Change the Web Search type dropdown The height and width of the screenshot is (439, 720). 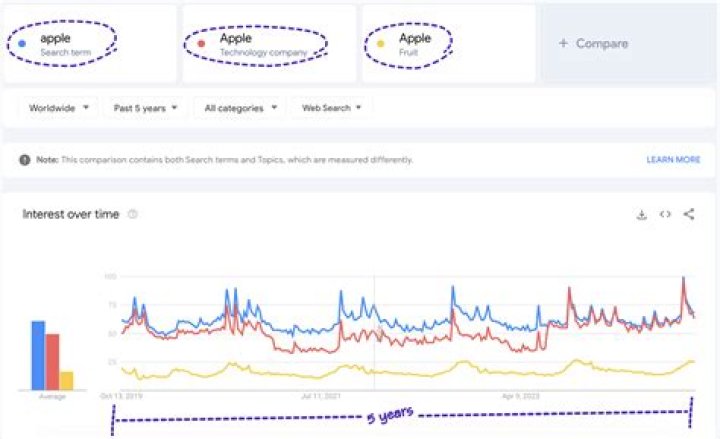pyautogui.click(x=330, y=108)
